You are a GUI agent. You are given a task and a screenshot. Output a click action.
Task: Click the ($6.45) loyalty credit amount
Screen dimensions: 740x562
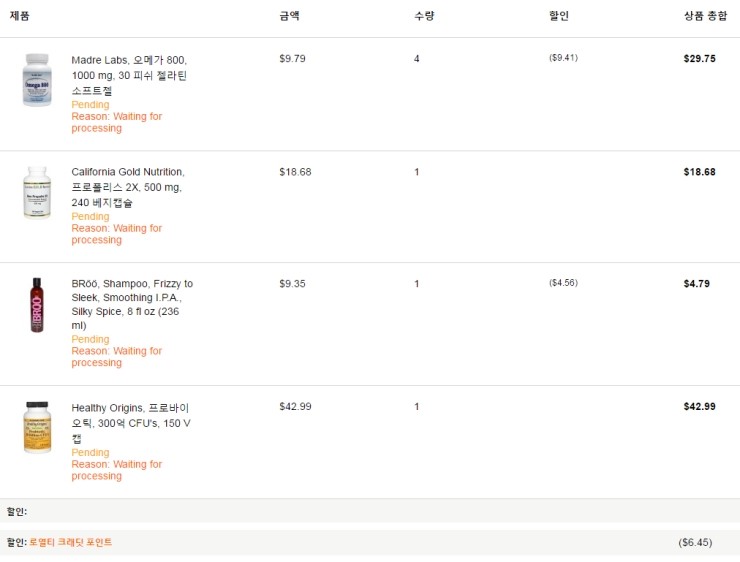pyautogui.click(x=695, y=543)
